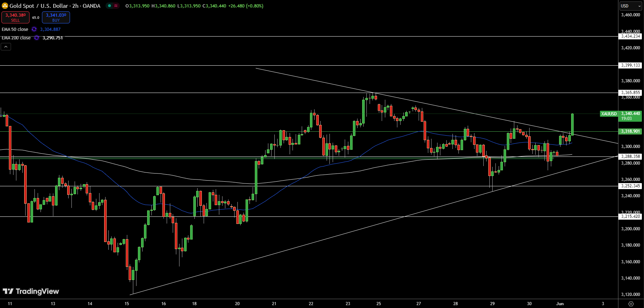Open the USD currency dropdown
Screen dimensions: 644x308
pyautogui.click(x=631, y=6)
